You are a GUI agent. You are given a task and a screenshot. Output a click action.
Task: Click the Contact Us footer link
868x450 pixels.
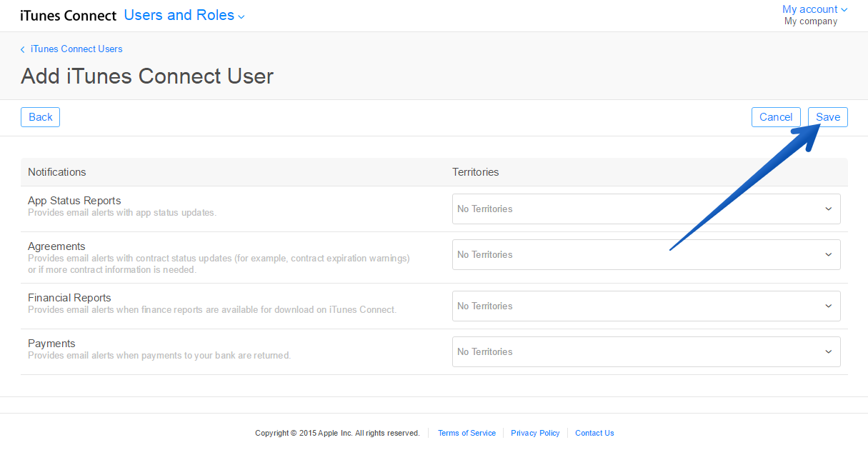coord(594,433)
